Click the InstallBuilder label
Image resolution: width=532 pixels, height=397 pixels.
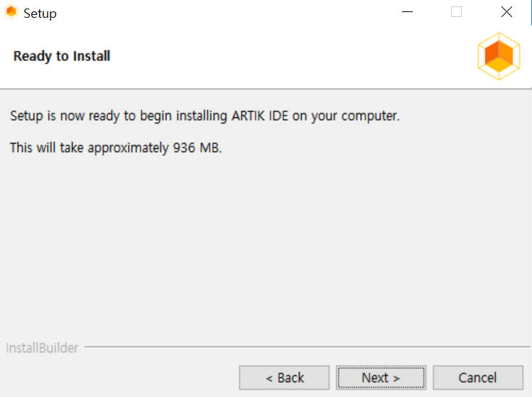point(42,348)
